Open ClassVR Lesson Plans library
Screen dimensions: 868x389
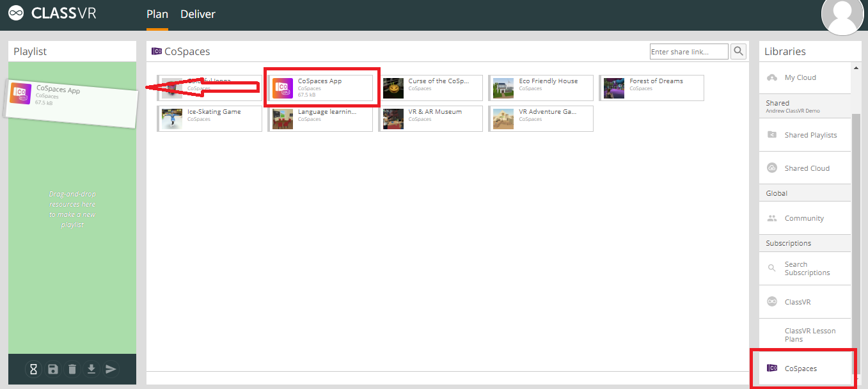tap(805, 335)
